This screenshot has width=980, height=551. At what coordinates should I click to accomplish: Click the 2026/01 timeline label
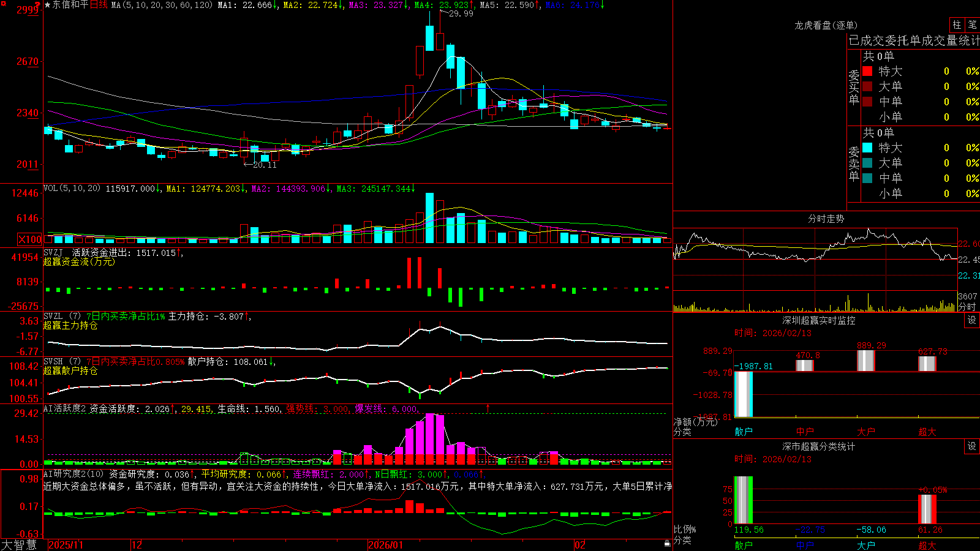point(385,545)
